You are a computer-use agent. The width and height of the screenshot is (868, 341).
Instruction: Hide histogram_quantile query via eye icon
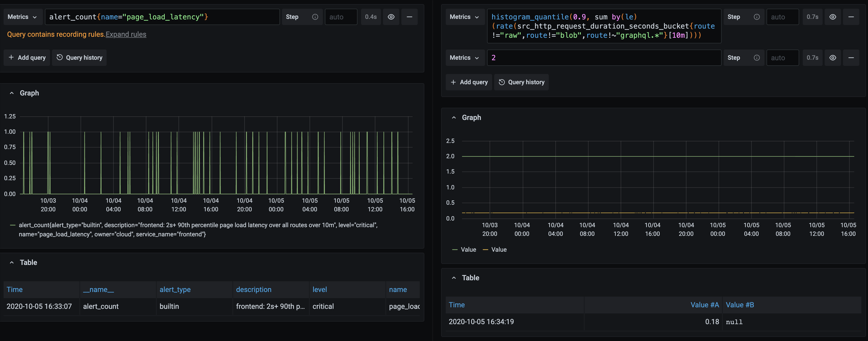[833, 17]
